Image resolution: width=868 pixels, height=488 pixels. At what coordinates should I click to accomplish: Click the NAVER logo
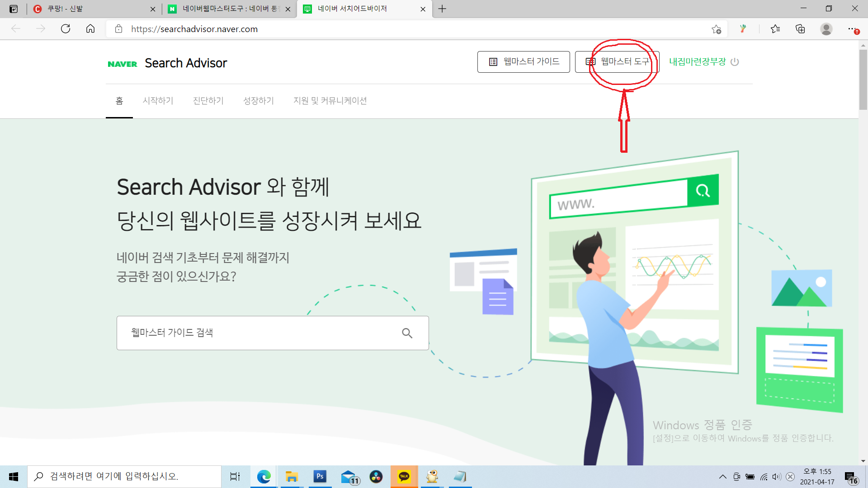123,64
